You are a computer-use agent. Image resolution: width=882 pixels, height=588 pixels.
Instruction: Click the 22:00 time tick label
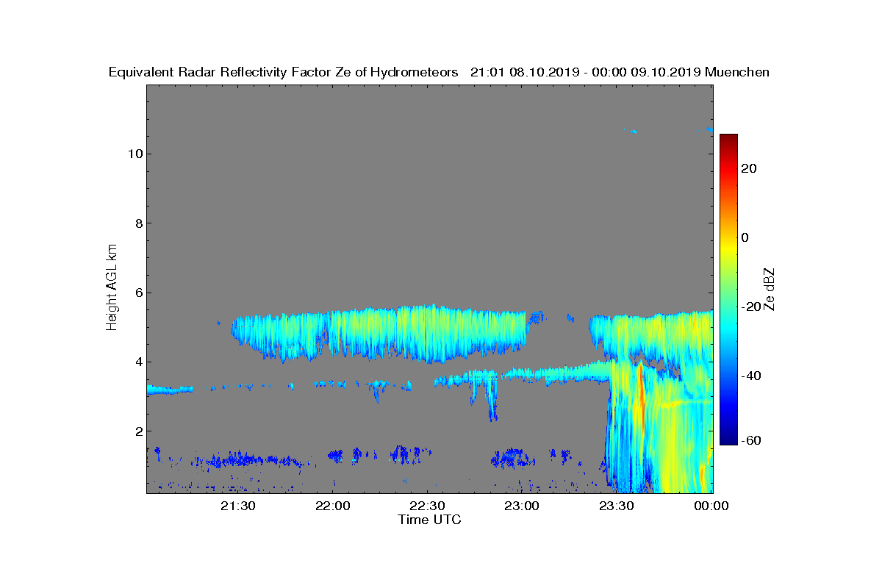333,506
